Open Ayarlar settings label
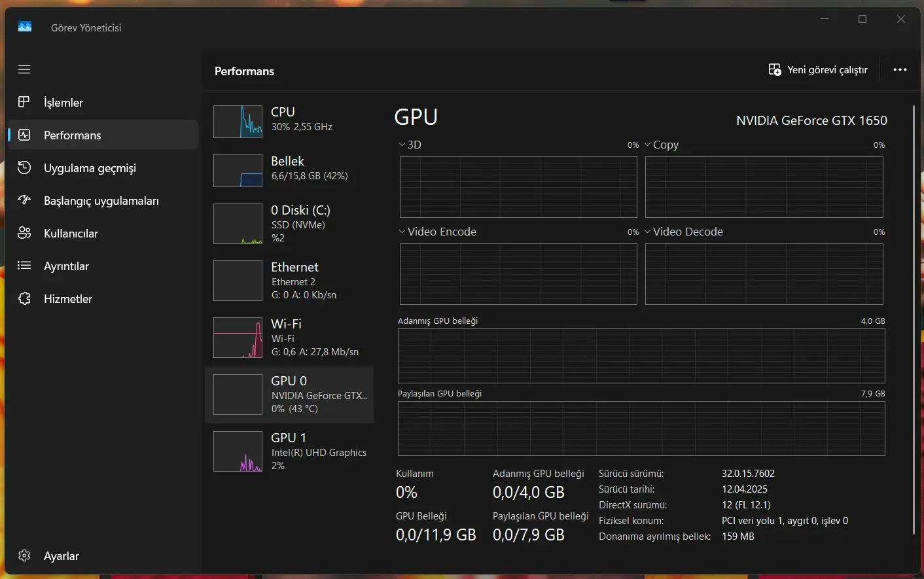 tap(62, 556)
